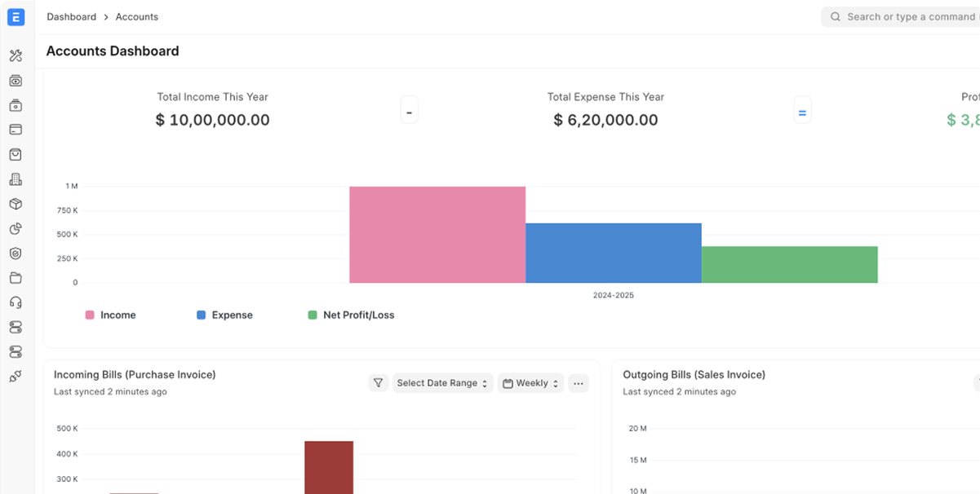Click the '2024-2025' axis label
This screenshot has height=494, width=980.
pos(614,295)
